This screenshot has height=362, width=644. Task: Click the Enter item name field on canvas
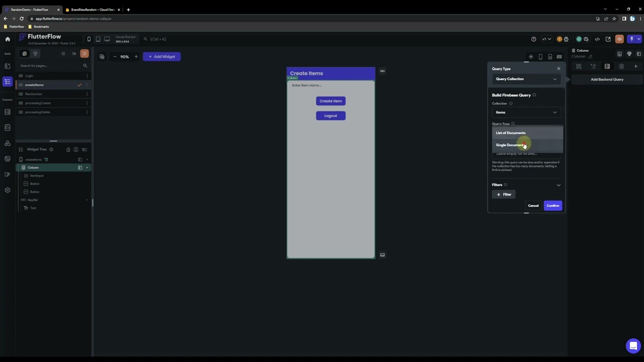(331, 85)
